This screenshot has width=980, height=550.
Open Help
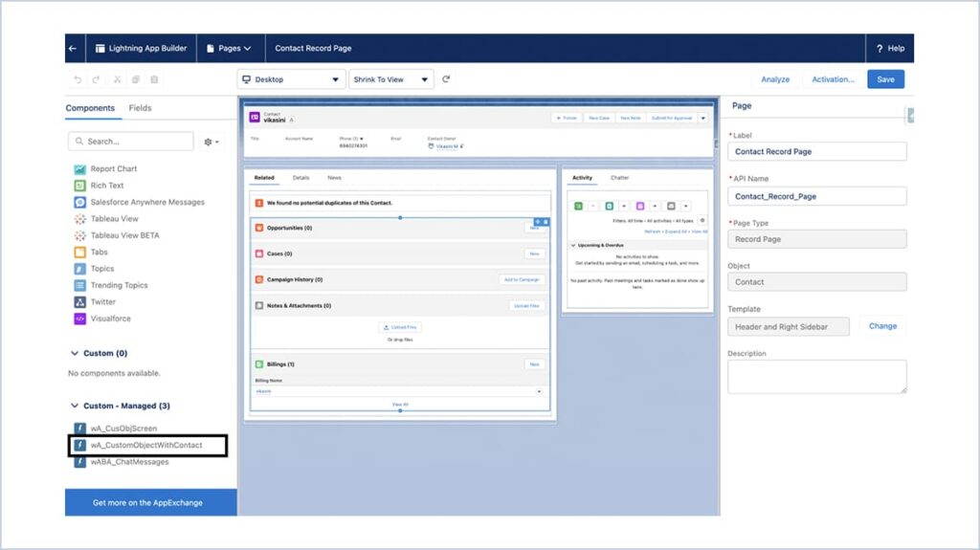click(890, 48)
